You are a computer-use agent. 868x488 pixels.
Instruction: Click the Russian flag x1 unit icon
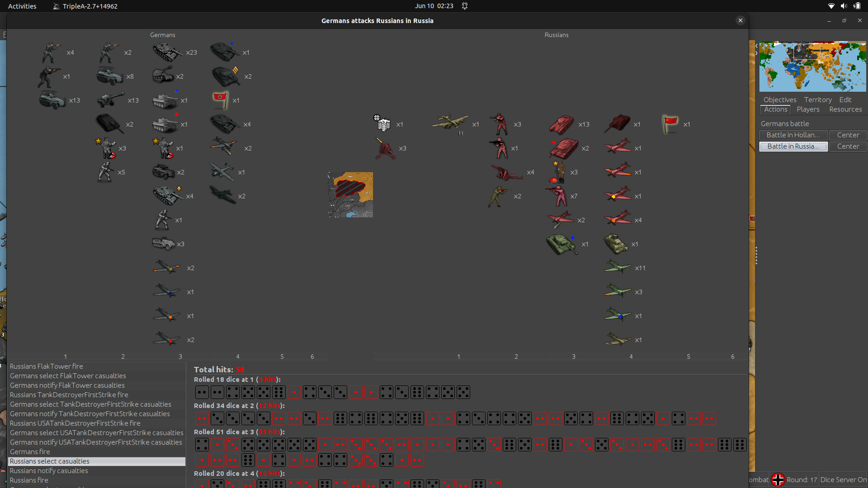(x=670, y=124)
